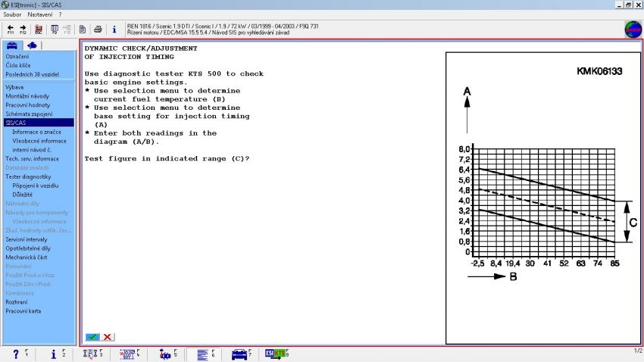Click the F7 car icon at bottom
The height and width of the screenshot is (362, 644).
pos(240,354)
